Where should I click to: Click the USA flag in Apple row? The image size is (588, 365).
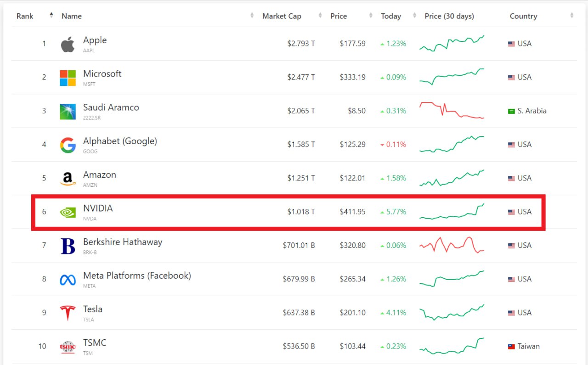[x=511, y=44]
